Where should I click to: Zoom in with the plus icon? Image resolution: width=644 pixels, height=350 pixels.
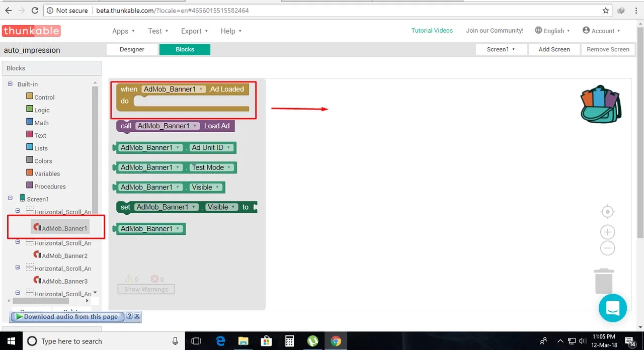click(x=608, y=232)
